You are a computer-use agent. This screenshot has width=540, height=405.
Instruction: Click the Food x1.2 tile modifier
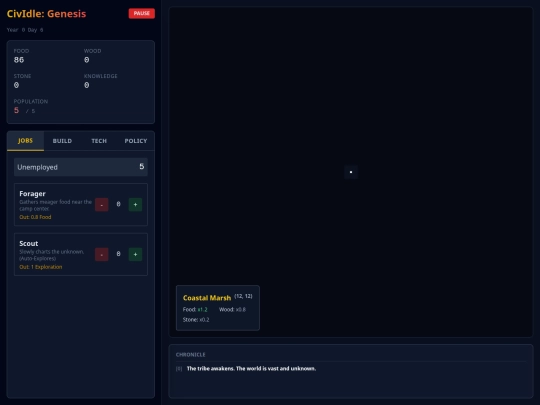(x=195, y=310)
